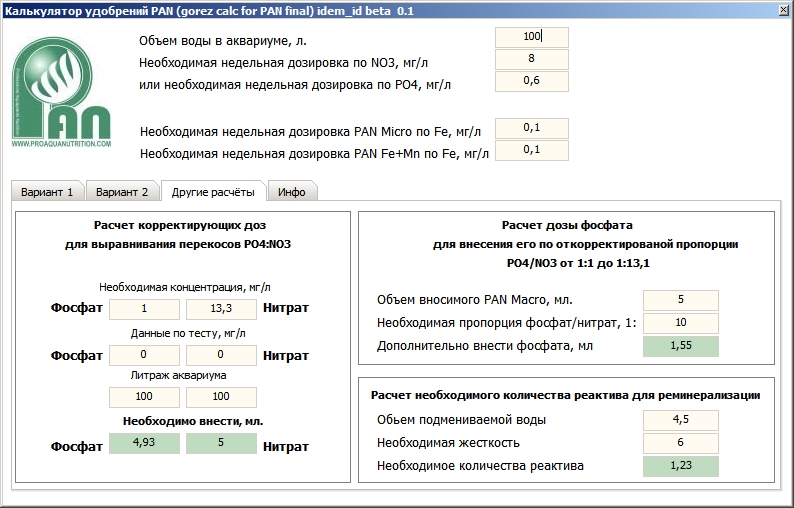Click the PAN Macro volume field
This screenshot has width=794, height=508.
point(680,300)
